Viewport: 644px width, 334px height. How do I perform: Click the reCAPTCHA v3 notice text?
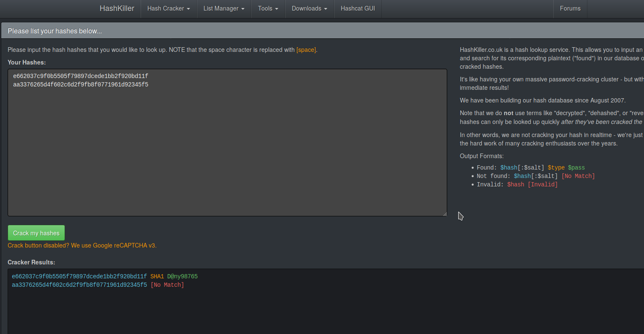tap(82, 245)
